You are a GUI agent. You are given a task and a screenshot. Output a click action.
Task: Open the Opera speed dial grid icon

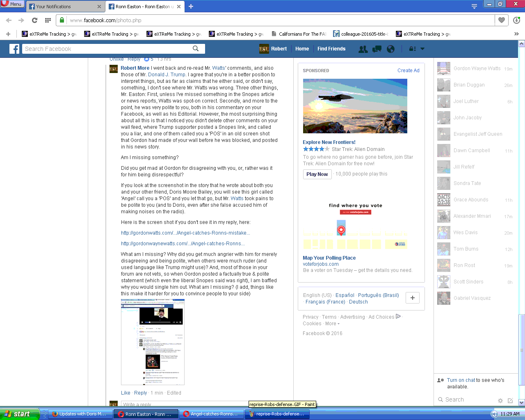(48, 20)
